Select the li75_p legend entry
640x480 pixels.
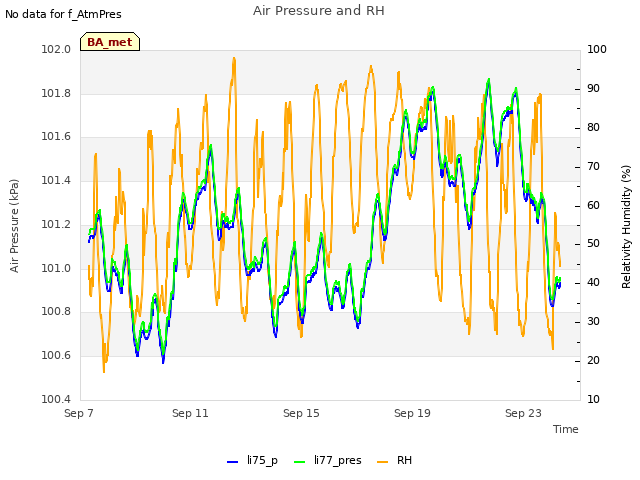pyautogui.click(x=252, y=460)
